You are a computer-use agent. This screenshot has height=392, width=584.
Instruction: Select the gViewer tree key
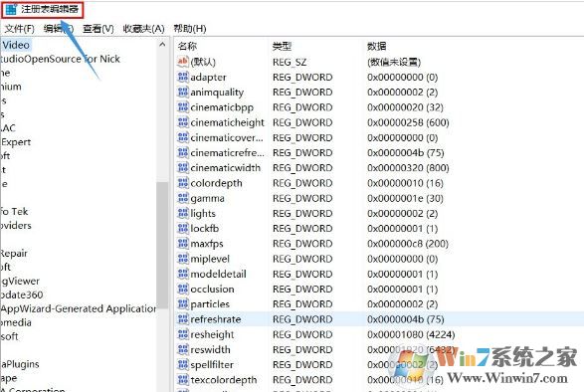(20, 281)
